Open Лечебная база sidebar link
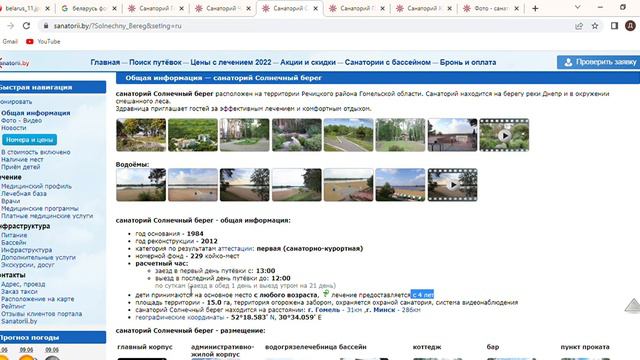This screenshot has width=640, height=360. tap(24, 193)
